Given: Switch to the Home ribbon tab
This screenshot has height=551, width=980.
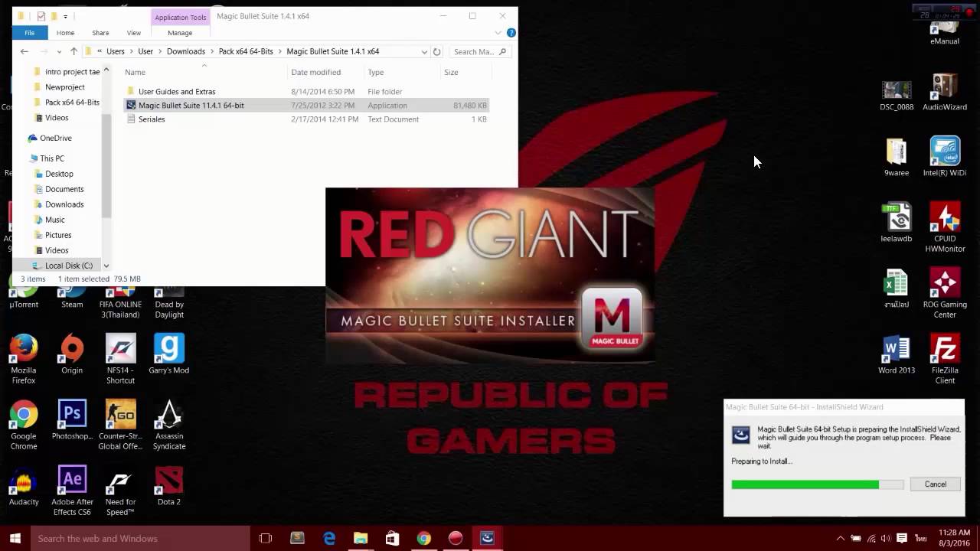Looking at the screenshot, I should point(65,33).
